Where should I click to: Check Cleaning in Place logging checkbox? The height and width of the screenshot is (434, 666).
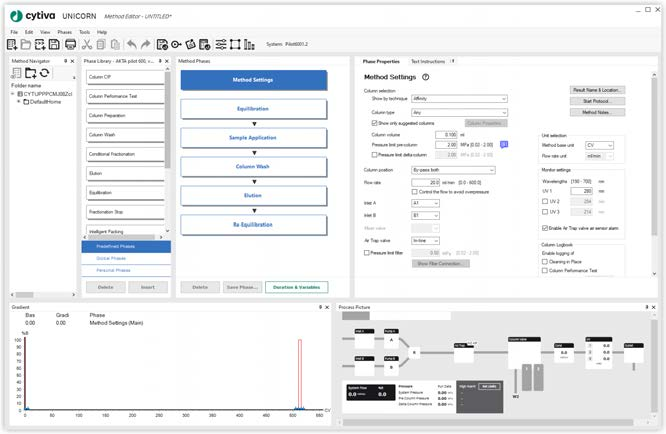[545, 262]
